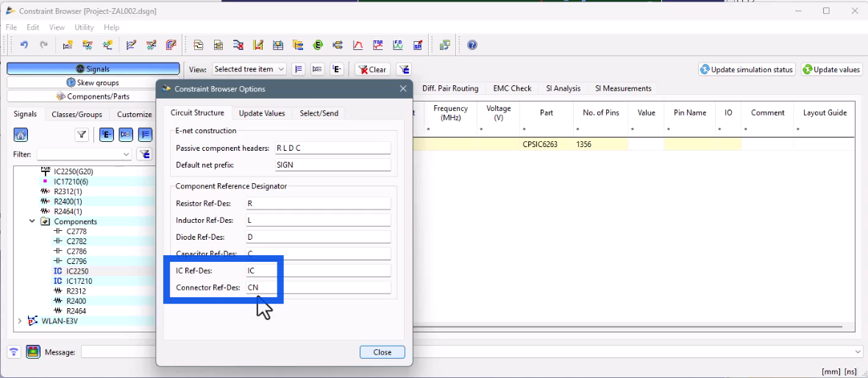Click the IC Ref-Des field
The height and width of the screenshot is (378, 868).
(x=319, y=271)
